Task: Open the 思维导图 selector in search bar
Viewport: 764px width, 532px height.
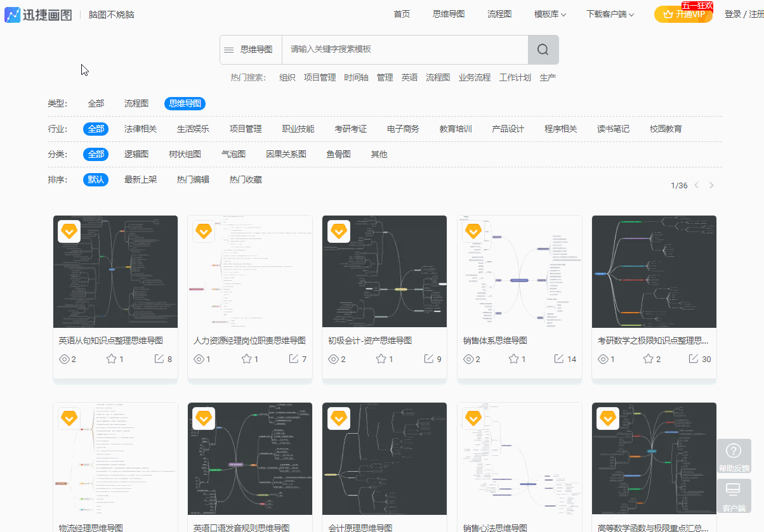Action: (256, 49)
